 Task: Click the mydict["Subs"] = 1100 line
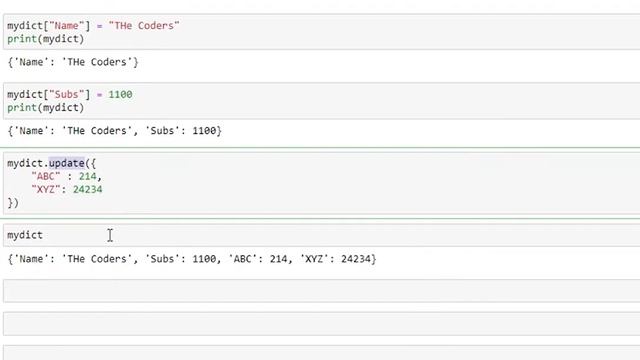point(70,95)
